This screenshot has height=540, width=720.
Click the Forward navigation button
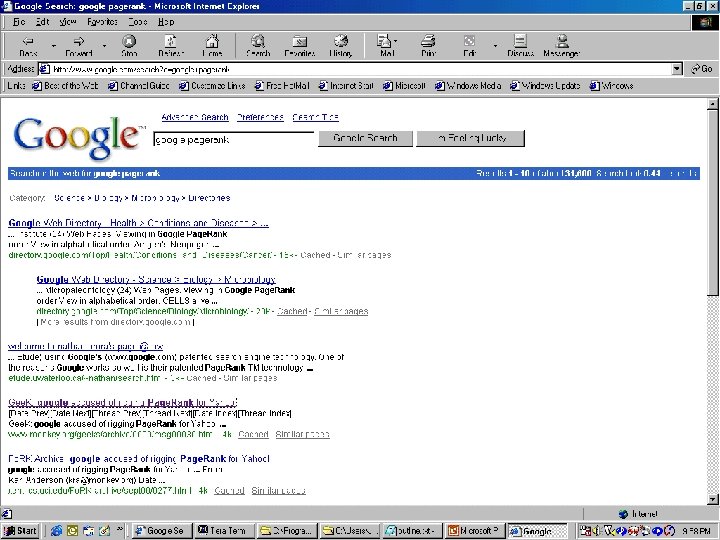[79, 46]
